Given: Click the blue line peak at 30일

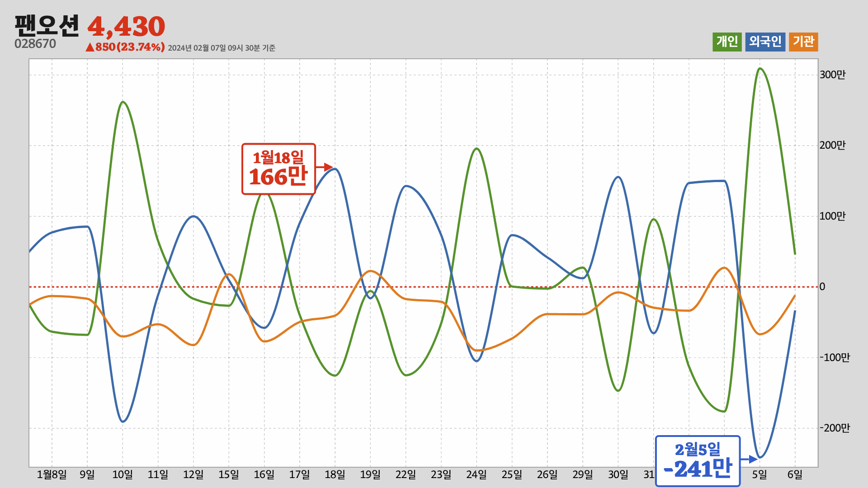Looking at the screenshot, I should click(618, 177).
